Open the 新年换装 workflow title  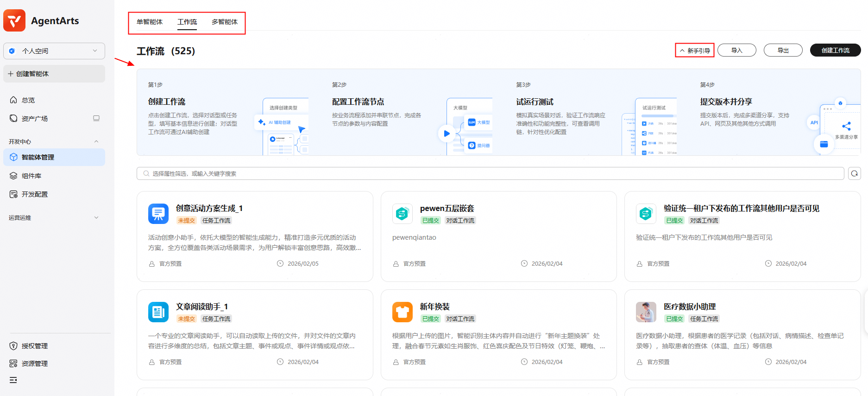coord(435,307)
